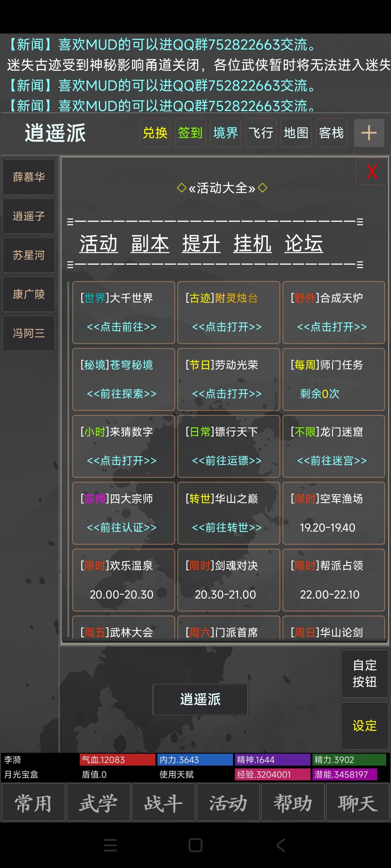Open the 论坛 forum link
The width and height of the screenshot is (391, 868).
pyautogui.click(x=304, y=244)
